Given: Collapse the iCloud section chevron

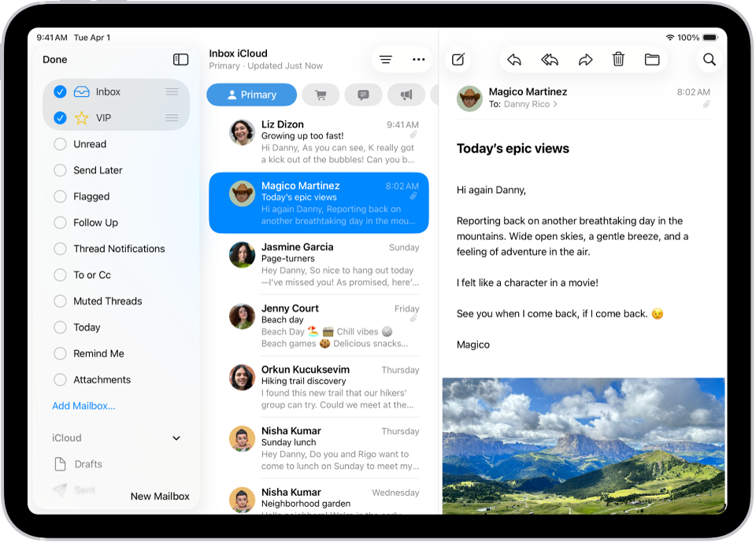Looking at the screenshot, I should click(x=176, y=438).
